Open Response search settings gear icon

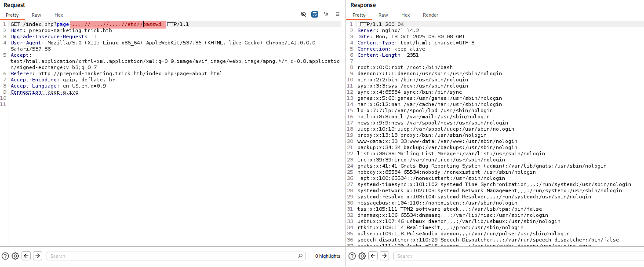click(362, 256)
